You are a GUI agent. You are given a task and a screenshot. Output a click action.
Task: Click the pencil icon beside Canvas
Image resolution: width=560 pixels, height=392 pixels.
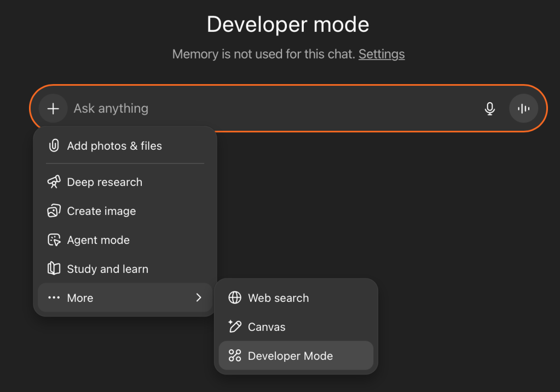coord(235,327)
